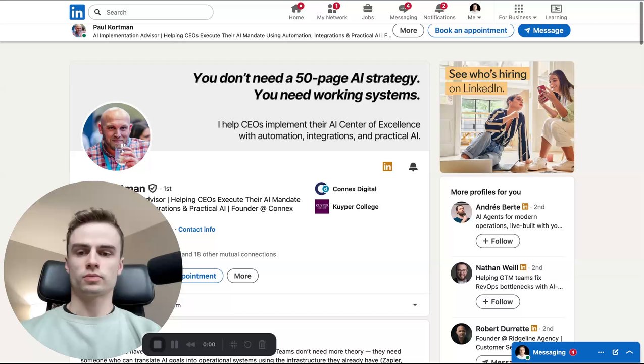Stop the screen recording
Image resolution: width=644 pixels, height=364 pixels.
(x=157, y=344)
